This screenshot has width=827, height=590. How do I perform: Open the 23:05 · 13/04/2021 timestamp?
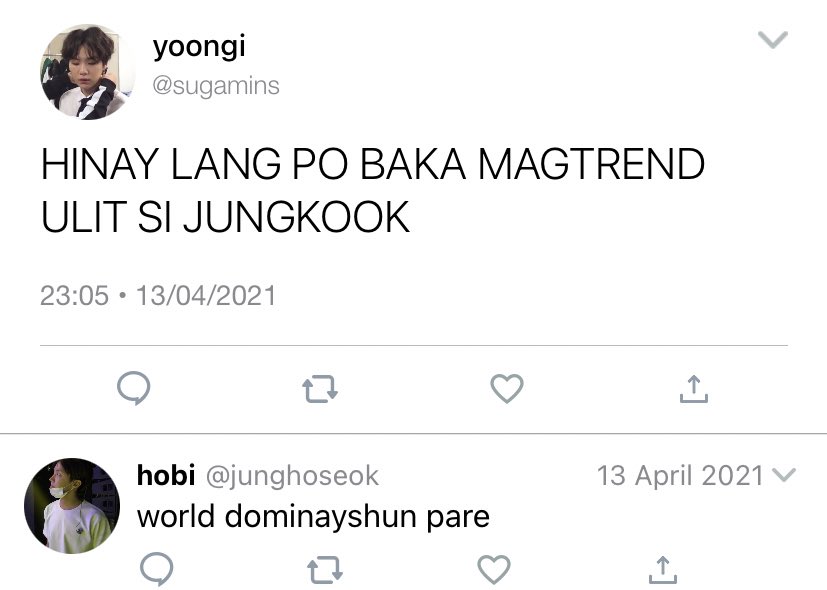pos(158,295)
